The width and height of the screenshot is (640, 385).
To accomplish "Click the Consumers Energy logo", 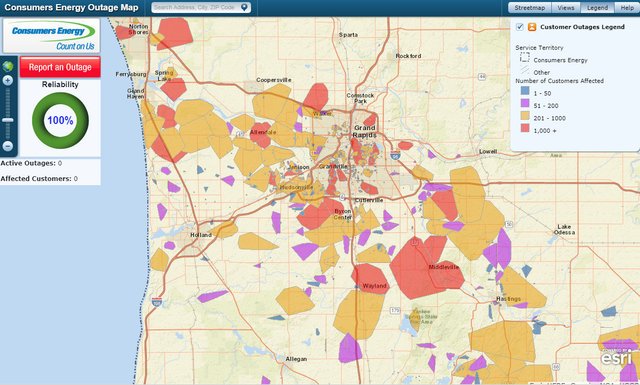I will point(51,36).
